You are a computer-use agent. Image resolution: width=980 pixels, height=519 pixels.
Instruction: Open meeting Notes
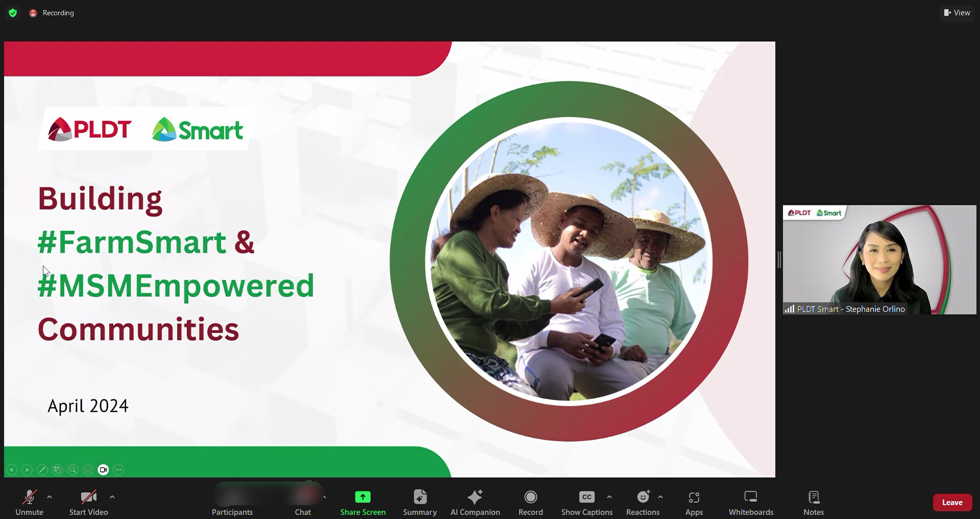coord(814,503)
